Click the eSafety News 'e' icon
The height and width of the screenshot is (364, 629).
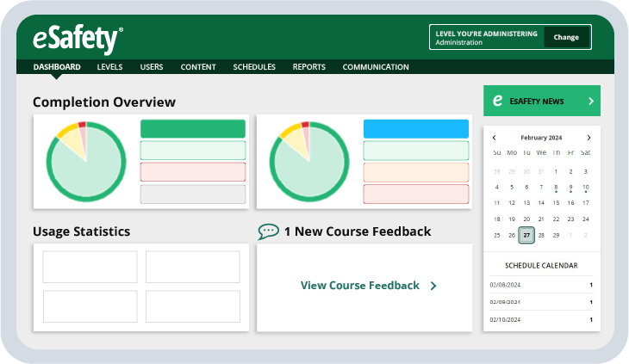497,101
